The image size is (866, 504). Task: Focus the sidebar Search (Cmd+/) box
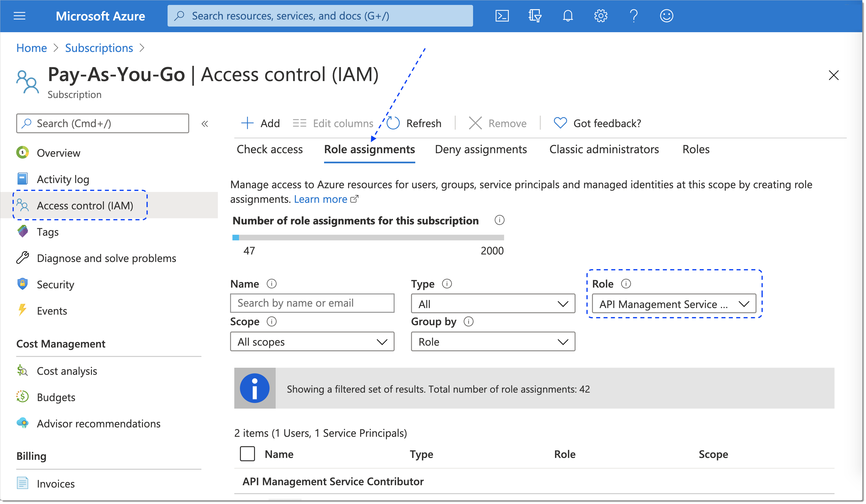point(102,123)
